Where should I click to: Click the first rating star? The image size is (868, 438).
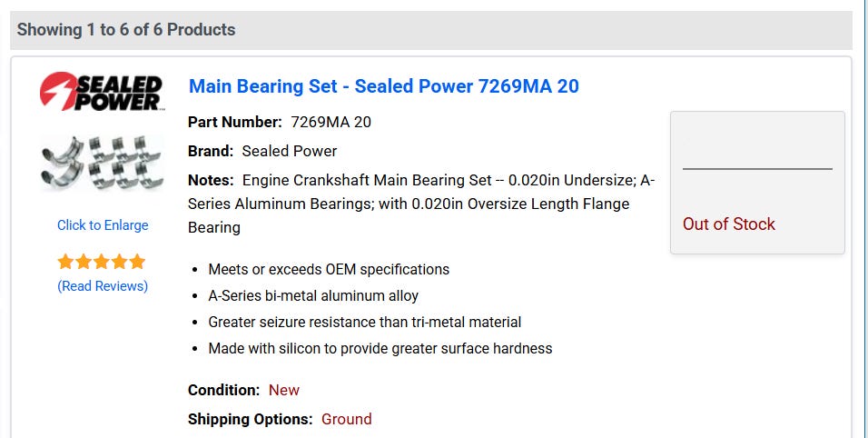click(65, 263)
